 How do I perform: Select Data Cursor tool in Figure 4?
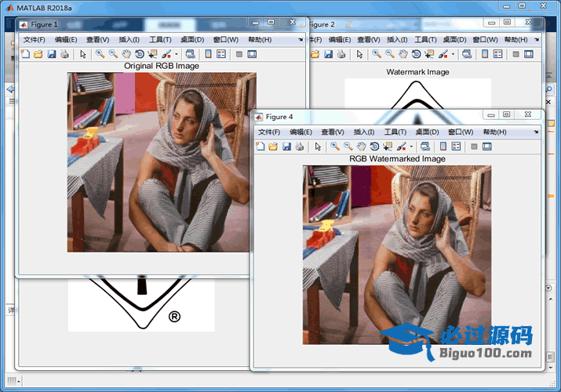click(388, 147)
